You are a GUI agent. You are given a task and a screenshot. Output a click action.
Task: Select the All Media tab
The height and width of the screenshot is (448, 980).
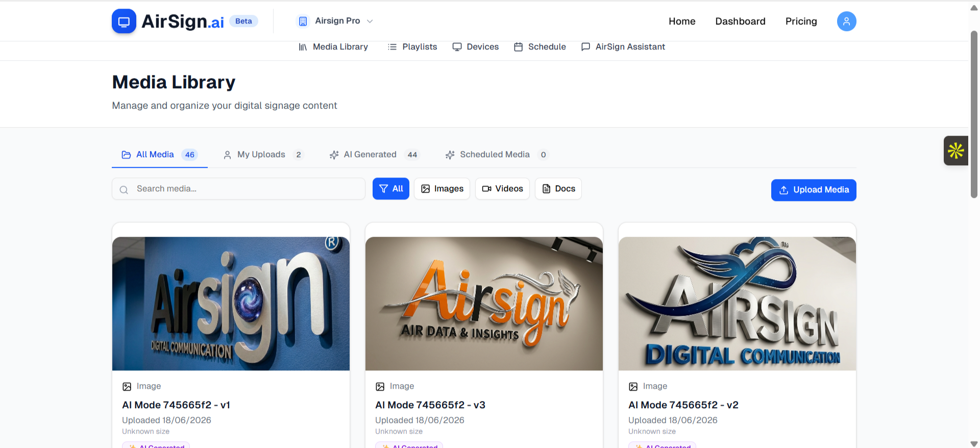coord(160,155)
